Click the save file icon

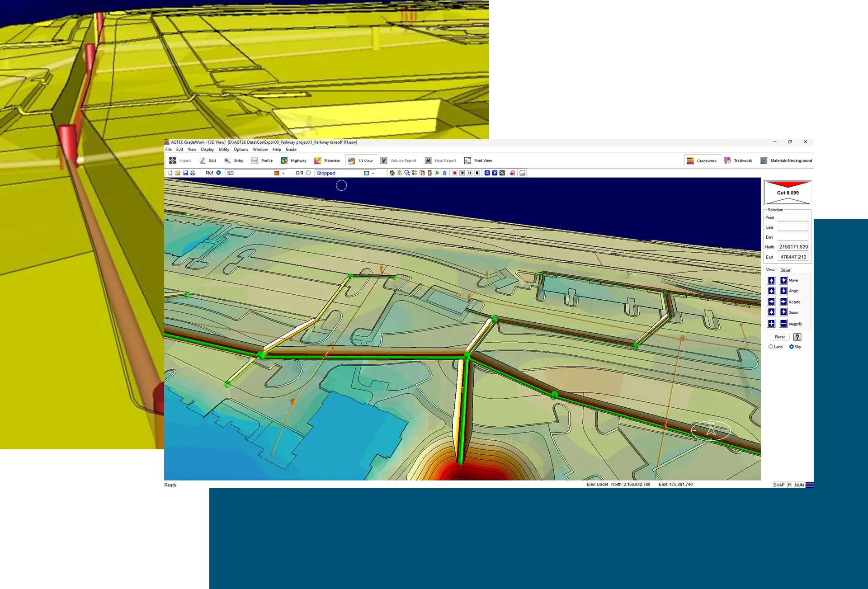click(x=185, y=173)
